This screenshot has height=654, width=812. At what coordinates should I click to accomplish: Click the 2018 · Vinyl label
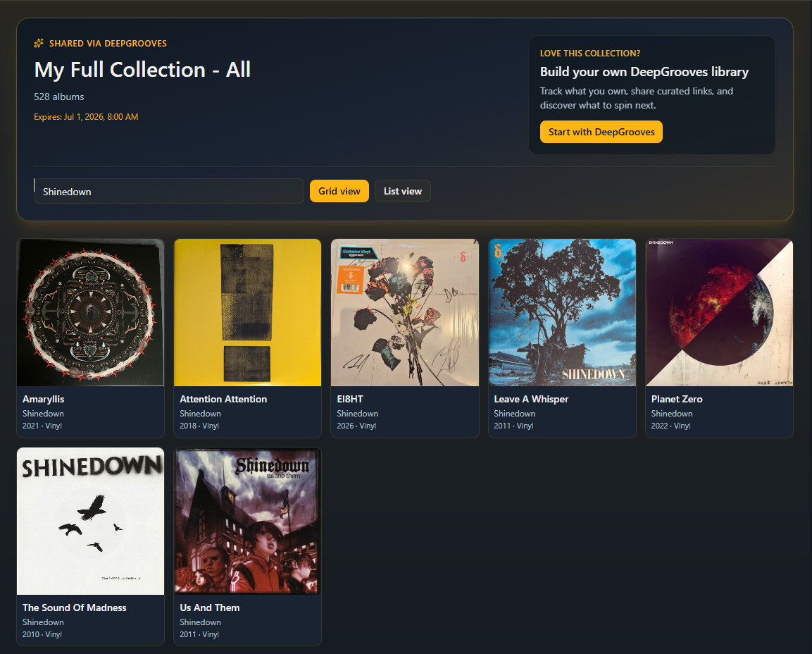(x=199, y=426)
